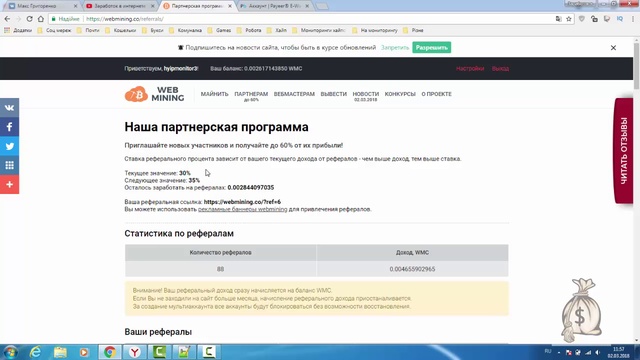Click the referral link webmining.co/?ref=6

click(x=242, y=202)
